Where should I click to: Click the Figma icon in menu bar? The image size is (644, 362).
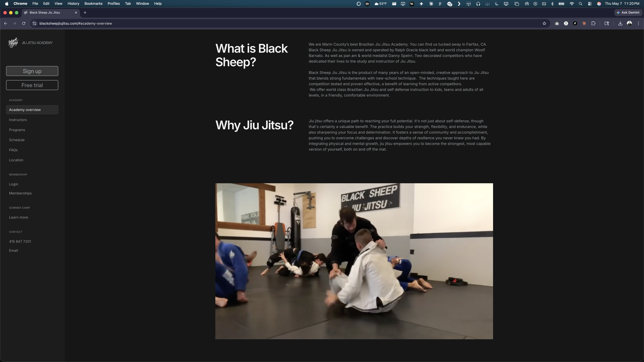pyautogui.click(x=440, y=4)
